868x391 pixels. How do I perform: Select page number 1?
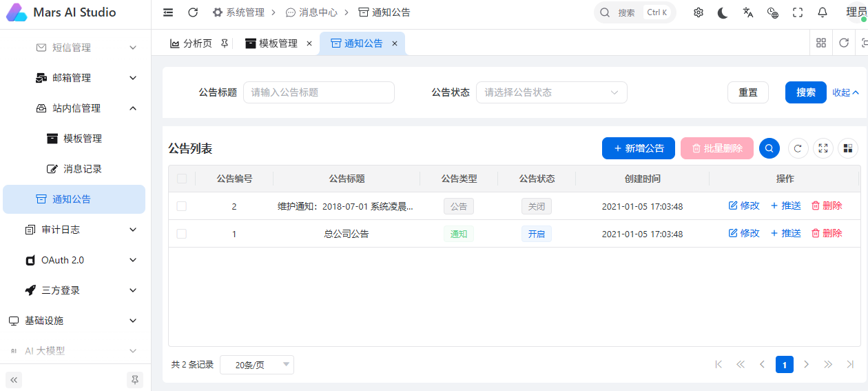[x=785, y=364]
